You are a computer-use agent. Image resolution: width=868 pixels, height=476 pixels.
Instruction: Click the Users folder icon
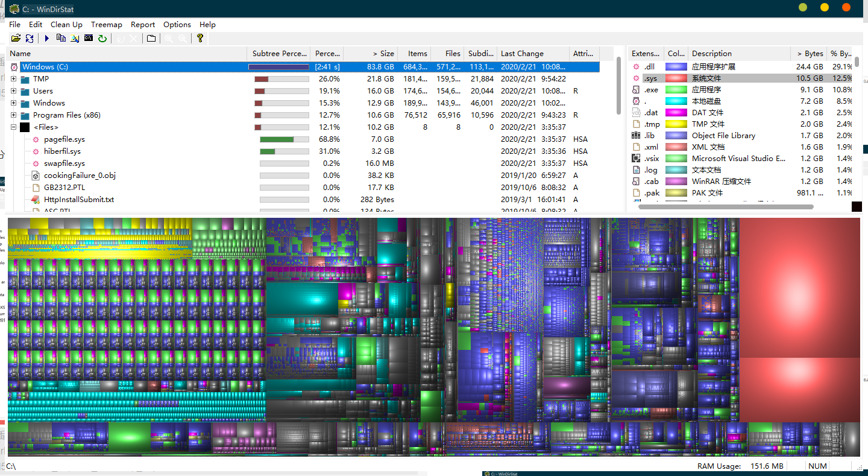click(25, 91)
